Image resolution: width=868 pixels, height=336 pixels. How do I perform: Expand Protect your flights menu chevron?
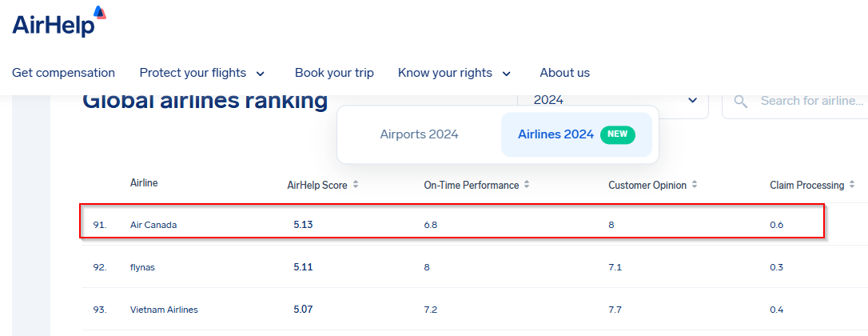261,73
